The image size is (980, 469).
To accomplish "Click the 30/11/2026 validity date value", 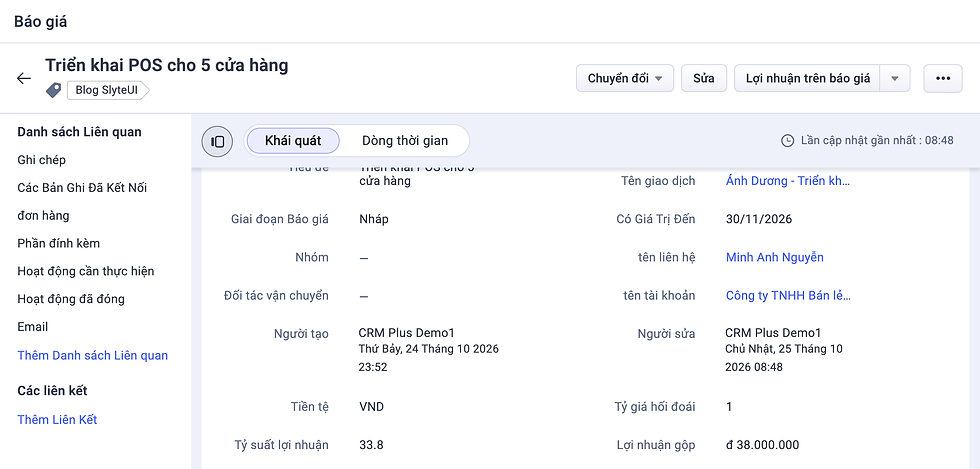I will point(759,219).
